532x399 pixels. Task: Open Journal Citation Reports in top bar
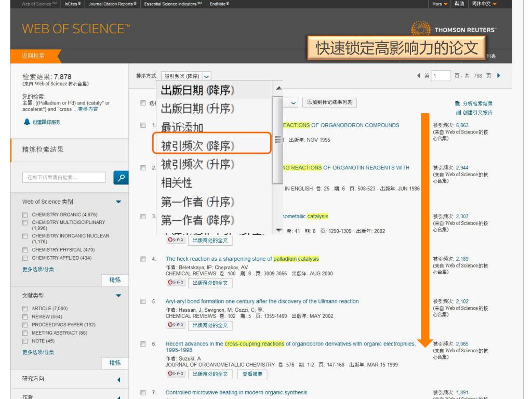tap(112, 4)
